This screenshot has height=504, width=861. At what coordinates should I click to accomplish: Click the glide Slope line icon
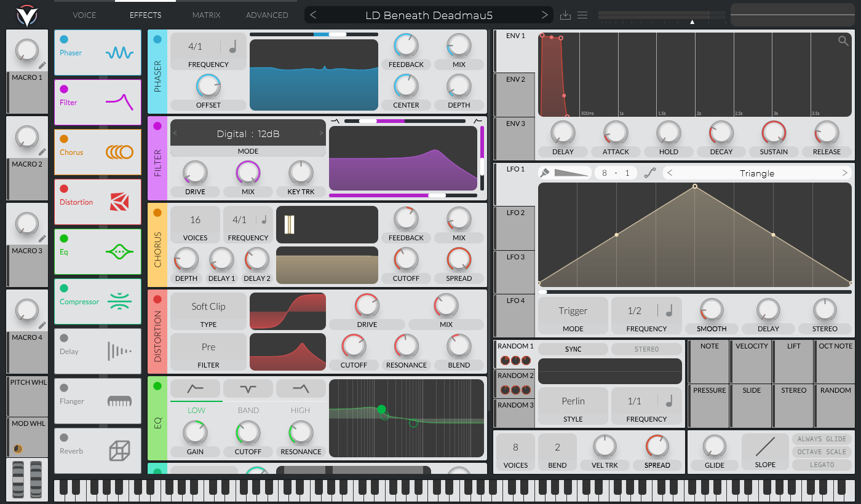click(765, 446)
